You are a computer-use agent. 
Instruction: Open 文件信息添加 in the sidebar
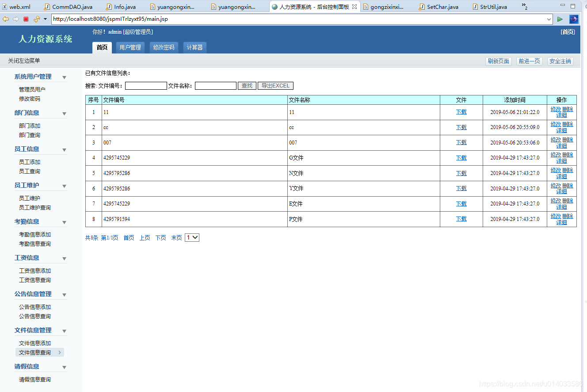[35, 343]
